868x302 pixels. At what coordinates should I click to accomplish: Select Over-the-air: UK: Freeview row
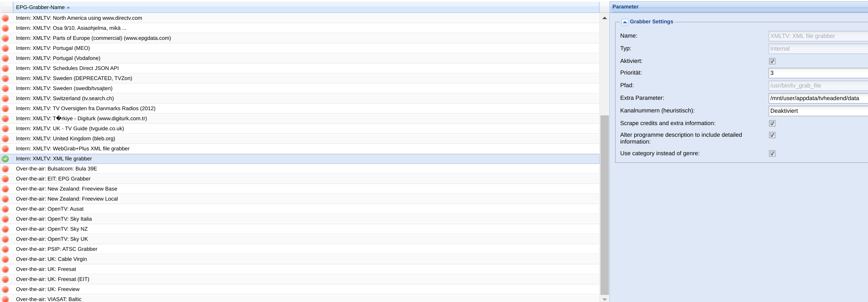(x=300, y=289)
